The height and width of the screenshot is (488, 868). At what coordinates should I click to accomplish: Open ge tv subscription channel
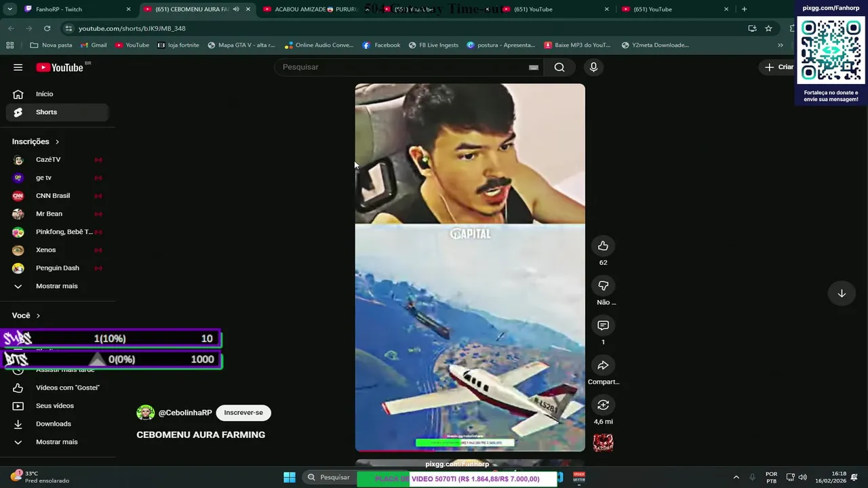[x=57, y=178]
